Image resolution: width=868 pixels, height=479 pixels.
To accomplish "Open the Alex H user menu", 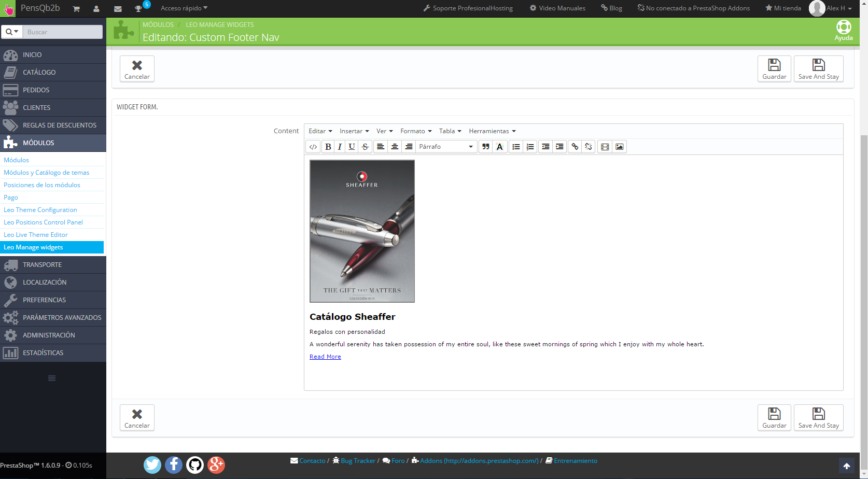I will coord(832,8).
